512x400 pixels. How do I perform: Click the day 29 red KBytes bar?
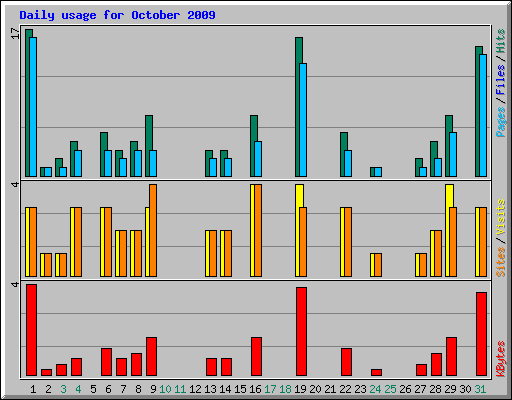[x=451, y=356]
